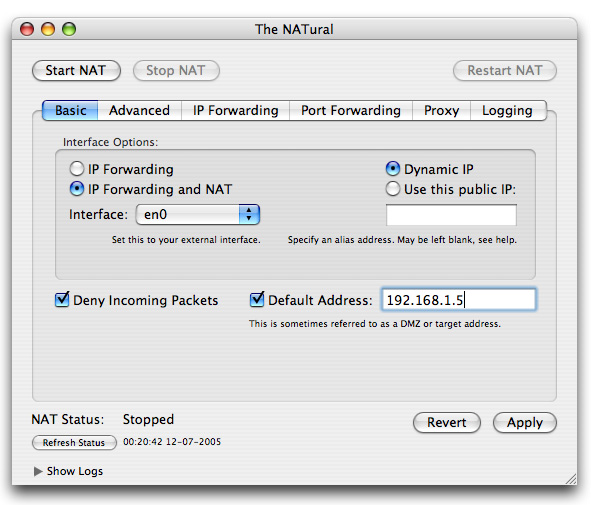Click the public IP alias text field

coord(451,215)
